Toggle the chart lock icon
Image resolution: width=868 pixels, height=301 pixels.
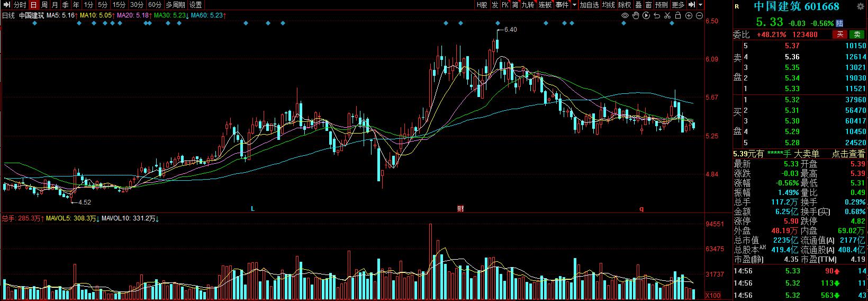(x=678, y=16)
